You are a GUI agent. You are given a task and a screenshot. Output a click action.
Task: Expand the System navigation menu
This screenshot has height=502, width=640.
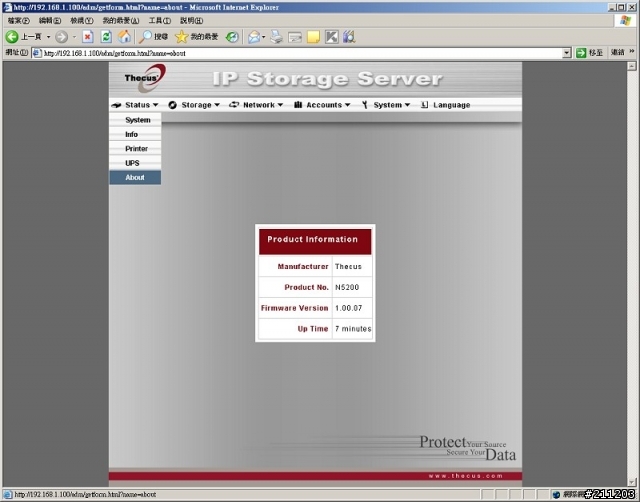pyautogui.click(x=386, y=105)
